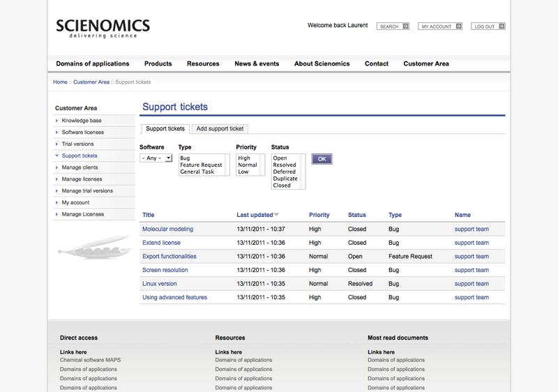Sort table by Name column
Viewport: 558px width, 392px height.
click(x=462, y=215)
